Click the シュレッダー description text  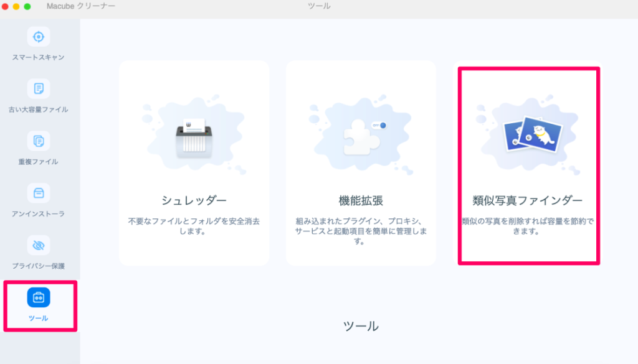click(194, 226)
